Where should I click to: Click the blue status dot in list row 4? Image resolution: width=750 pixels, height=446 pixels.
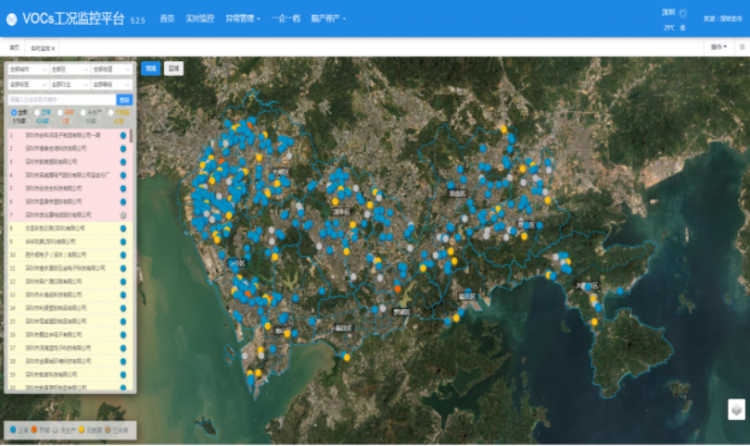(123, 175)
